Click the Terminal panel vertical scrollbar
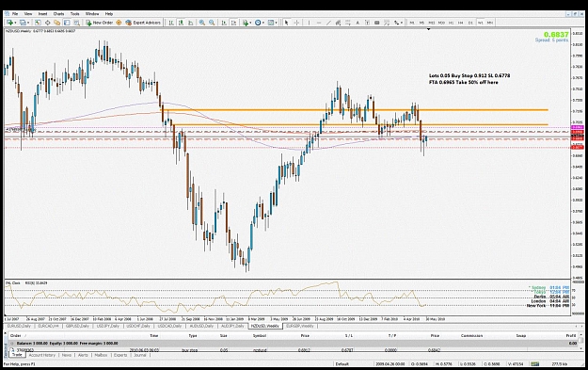 [x=580, y=342]
